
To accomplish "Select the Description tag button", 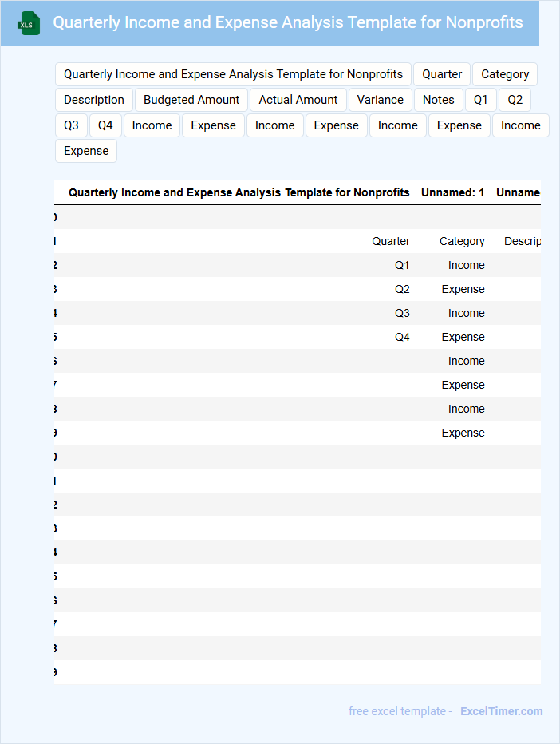I will [94, 100].
